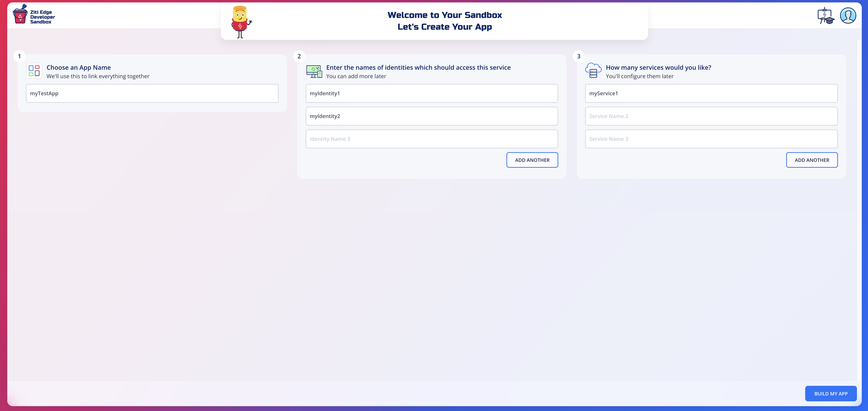The image size is (868, 411).
Task: Click 'You can add more later' text
Action: pos(356,76)
